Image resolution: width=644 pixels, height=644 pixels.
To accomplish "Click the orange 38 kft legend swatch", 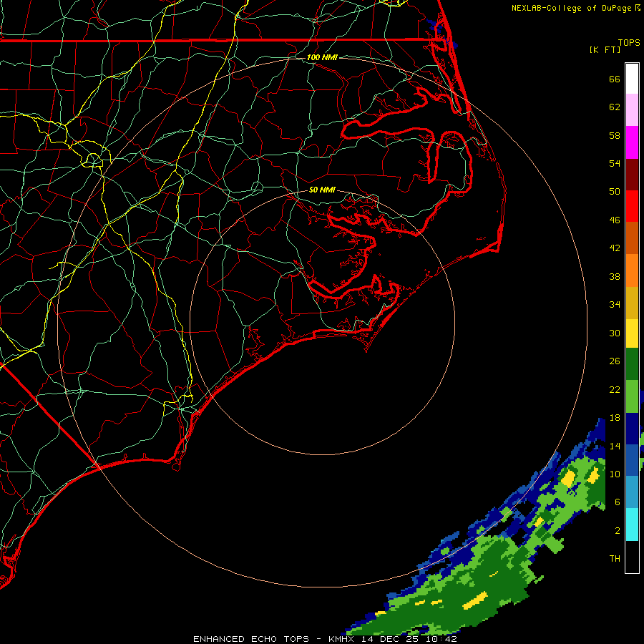I will coord(632,270).
